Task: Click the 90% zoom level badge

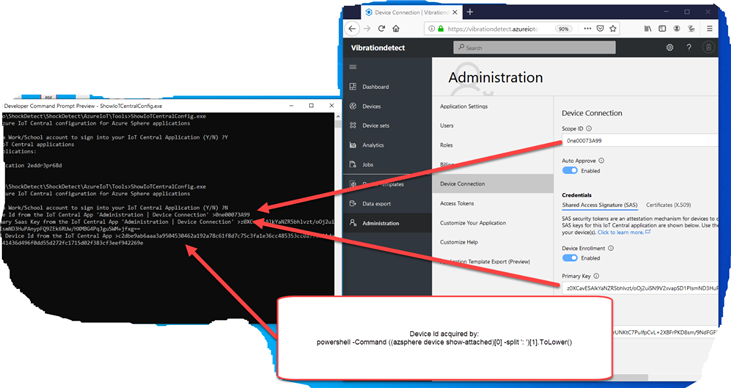Action: click(564, 28)
